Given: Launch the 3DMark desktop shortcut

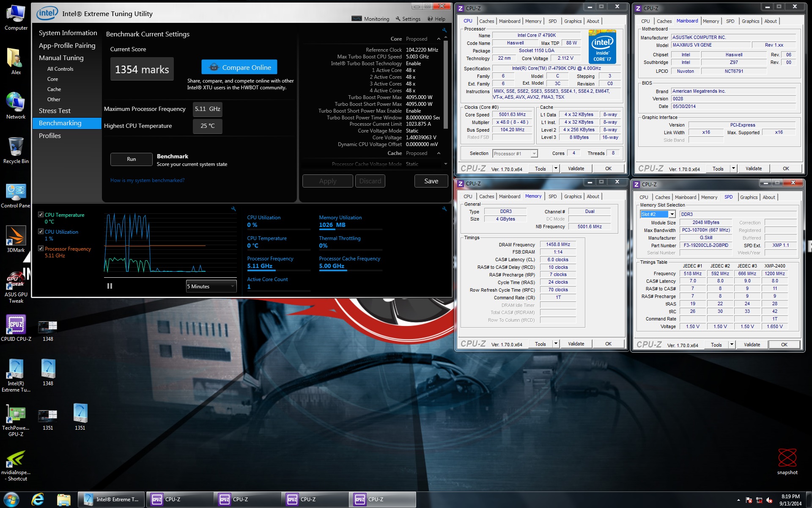Looking at the screenshot, I should pos(16,240).
